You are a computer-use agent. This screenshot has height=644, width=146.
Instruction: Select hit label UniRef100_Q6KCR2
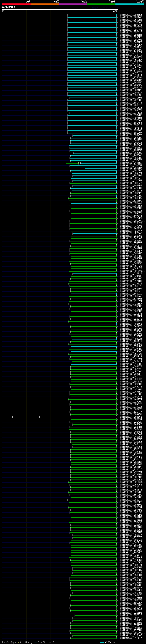131,20
